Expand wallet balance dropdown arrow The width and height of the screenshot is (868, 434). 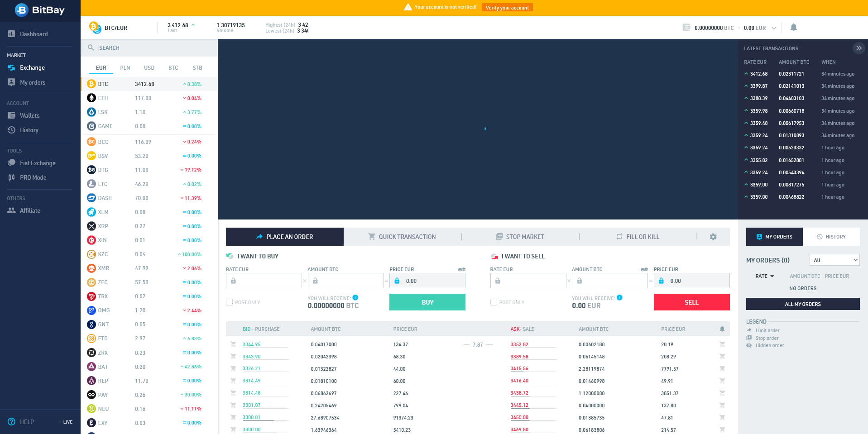[774, 28]
